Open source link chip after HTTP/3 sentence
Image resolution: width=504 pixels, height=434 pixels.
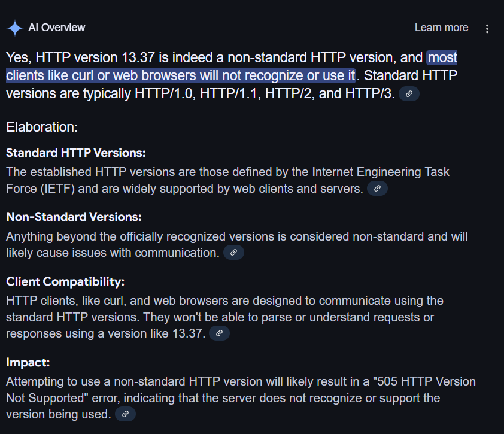tap(409, 93)
